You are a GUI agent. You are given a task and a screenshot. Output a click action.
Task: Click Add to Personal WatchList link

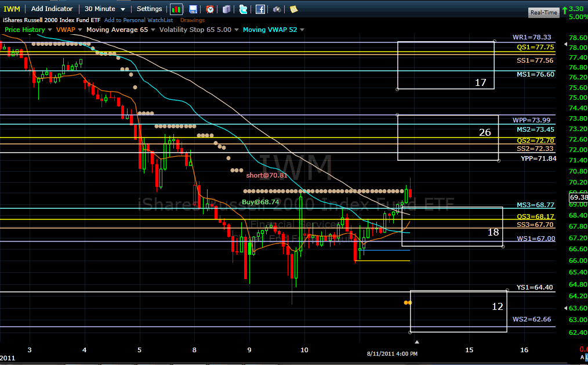pyautogui.click(x=139, y=20)
